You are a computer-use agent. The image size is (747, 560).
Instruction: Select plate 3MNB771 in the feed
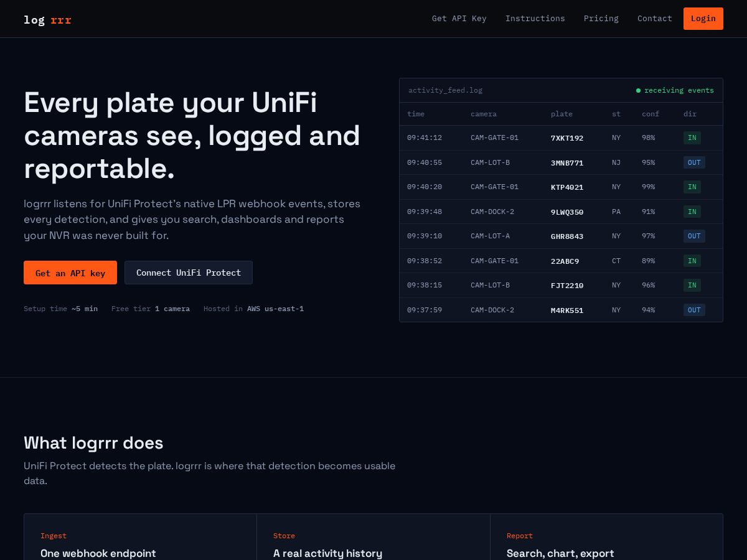pos(567,162)
